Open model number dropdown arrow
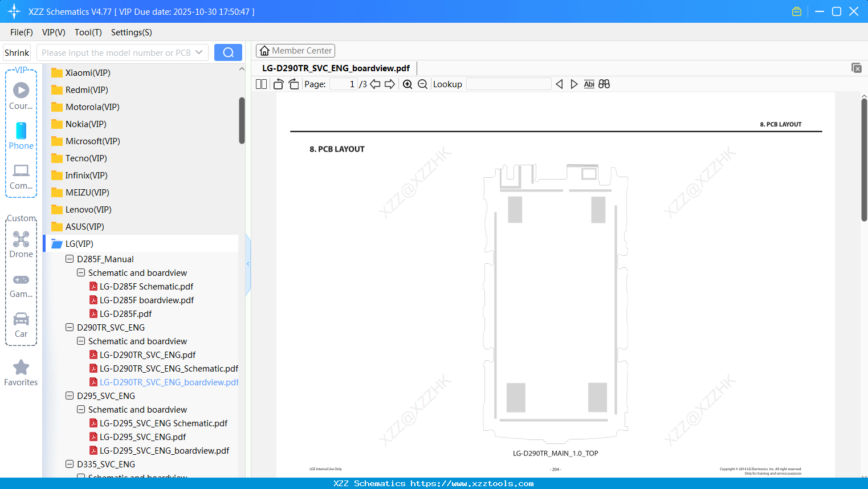Viewport: 868px width, 489px height. click(x=199, y=52)
